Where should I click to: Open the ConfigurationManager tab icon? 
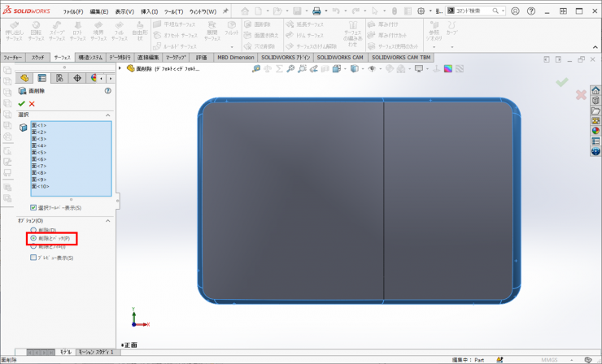coord(60,78)
